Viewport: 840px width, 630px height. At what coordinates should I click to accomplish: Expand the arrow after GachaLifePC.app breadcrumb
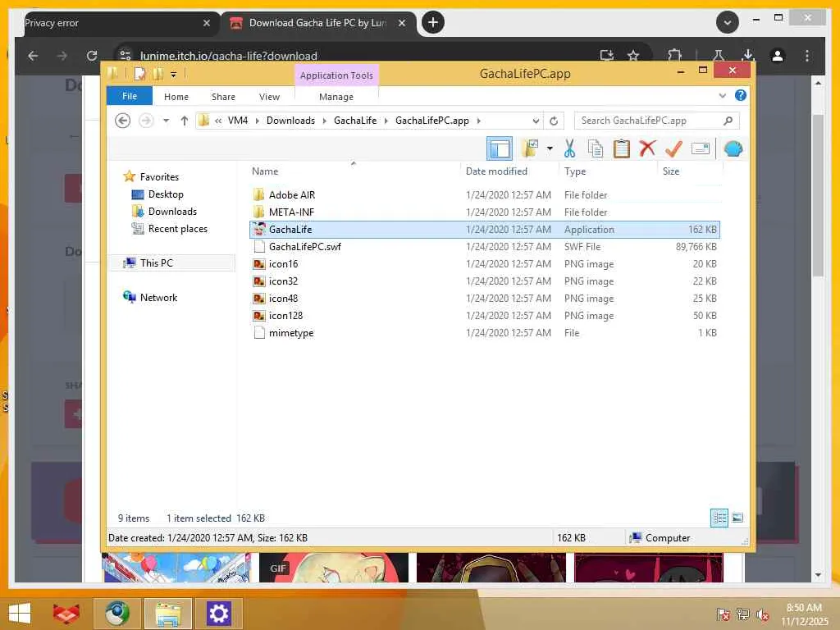pyautogui.click(x=478, y=121)
